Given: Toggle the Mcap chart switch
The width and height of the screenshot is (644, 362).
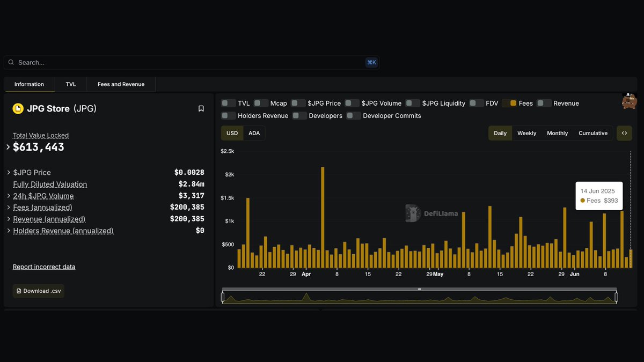Looking at the screenshot, I should (x=261, y=103).
